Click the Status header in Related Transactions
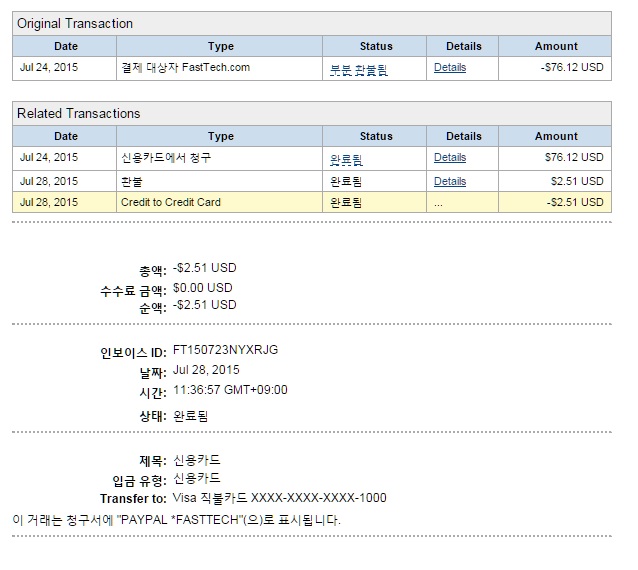The height and width of the screenshot is (570, 638). (376, 136)
